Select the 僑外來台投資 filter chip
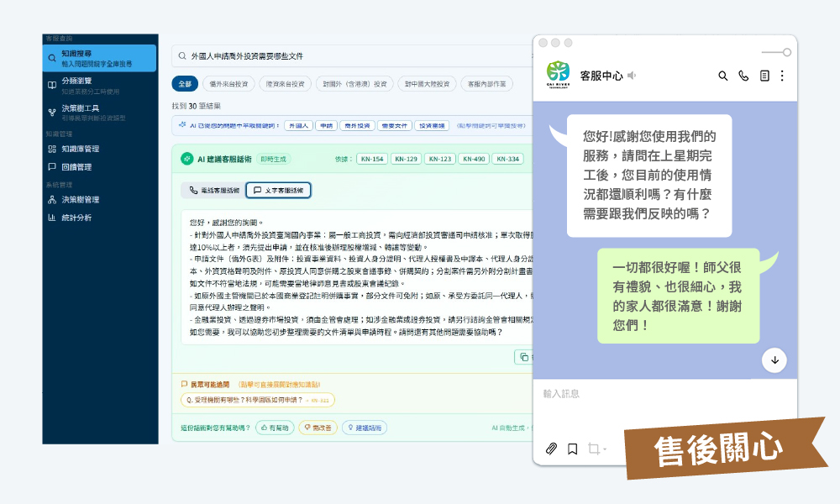This screenshot has height=504, width=840. [x=228, y=84]
